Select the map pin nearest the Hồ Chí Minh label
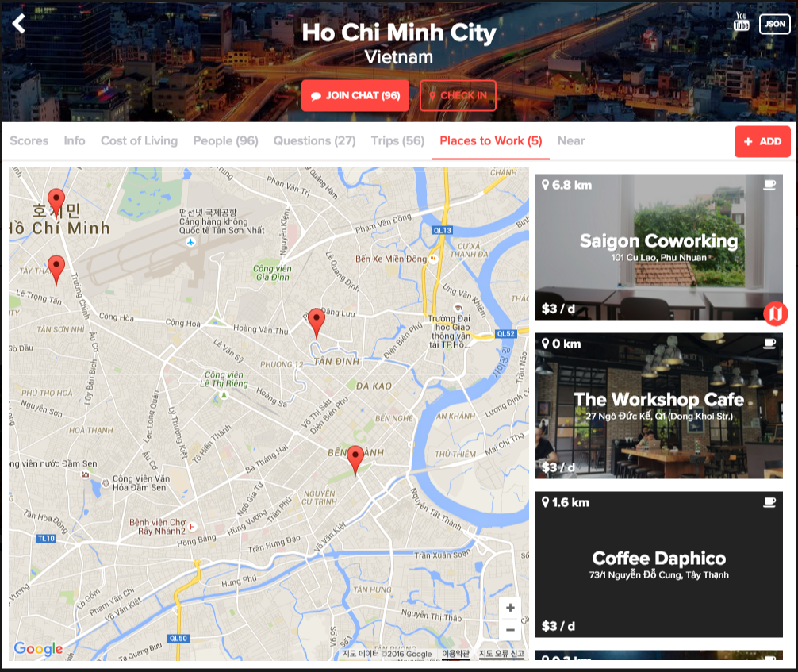Image resolution: width=798 pixels, height=672 pixels. (x=56, y=204)
